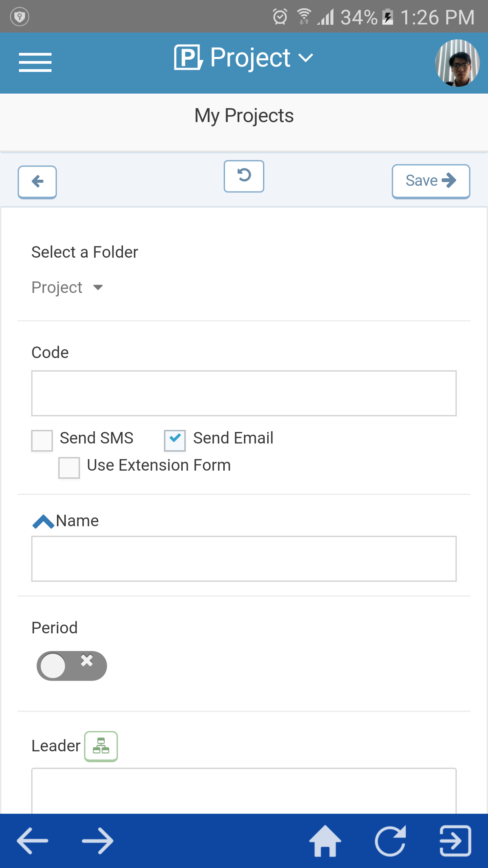Open the Project app switcher dropdown

tap(244, 58)
